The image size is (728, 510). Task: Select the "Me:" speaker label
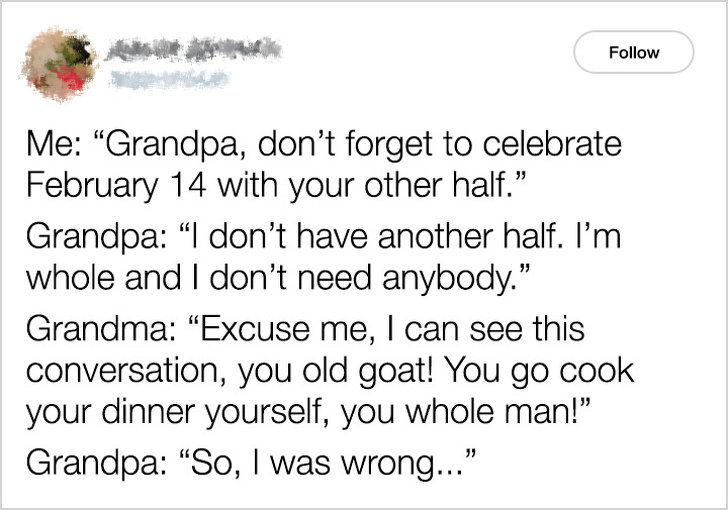pos(52,144)
